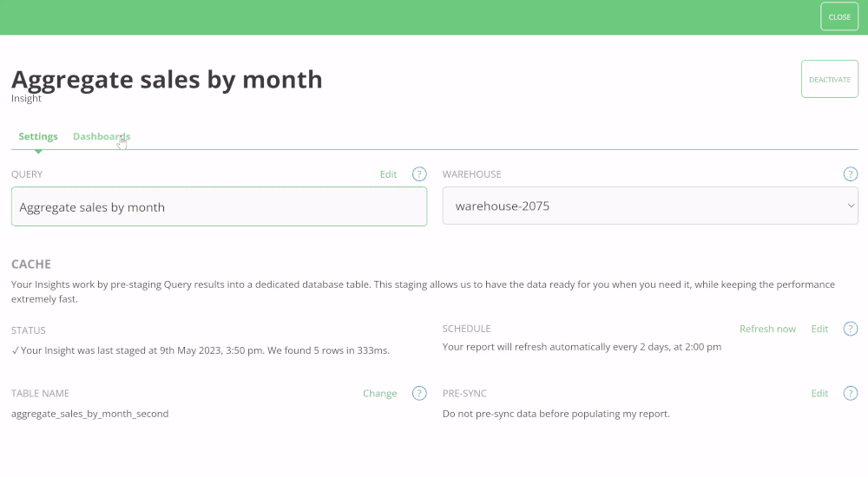Screen dimensions: 868x477
Task: Click the automatic refresh schedule description
Action: [582, 347]
